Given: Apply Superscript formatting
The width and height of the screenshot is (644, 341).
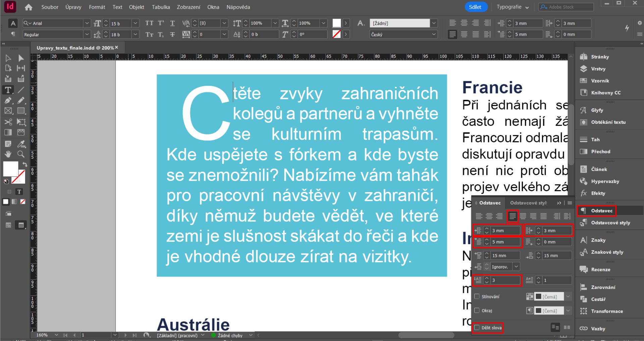Looking at the screenshot, I should (x=161, y=23).
